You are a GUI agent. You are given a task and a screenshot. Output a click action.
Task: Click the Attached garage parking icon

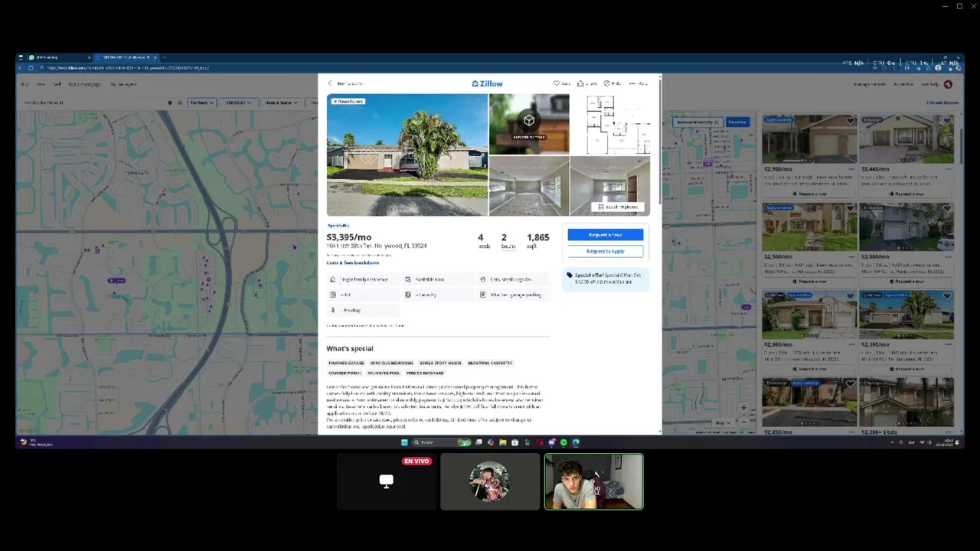(x=482, y=295)
